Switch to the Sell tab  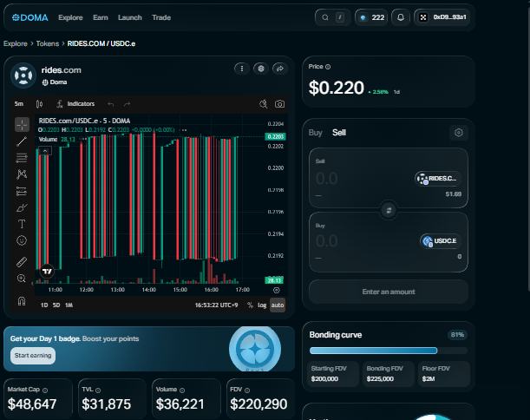[339, 133]
